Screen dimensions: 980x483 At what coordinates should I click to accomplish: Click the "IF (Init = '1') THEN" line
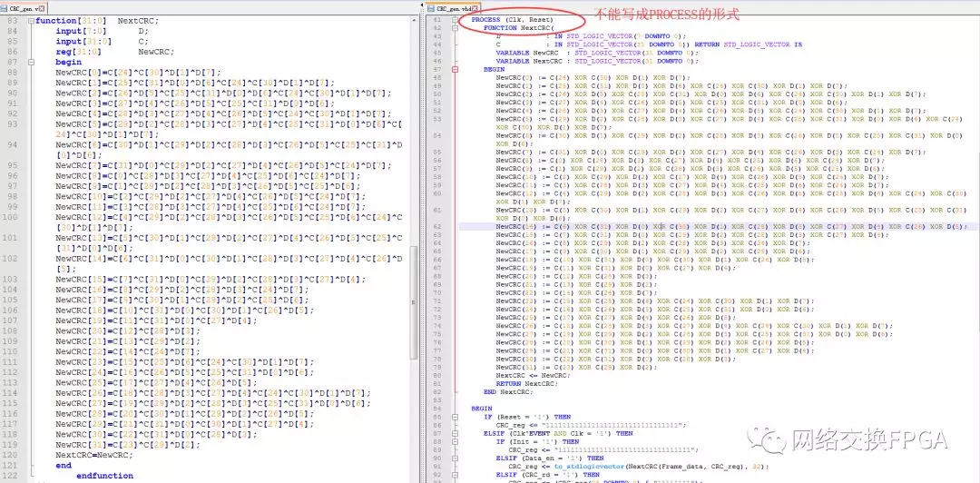tap(537, 441)
